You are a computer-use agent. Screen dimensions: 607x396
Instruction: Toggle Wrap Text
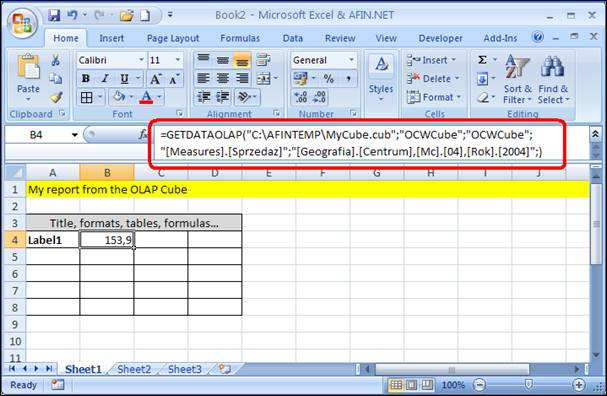(x=263, y=60)
